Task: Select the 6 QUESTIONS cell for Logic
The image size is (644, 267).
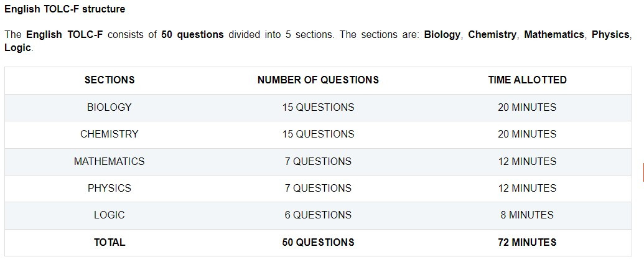Action: (x=319, y=215)
